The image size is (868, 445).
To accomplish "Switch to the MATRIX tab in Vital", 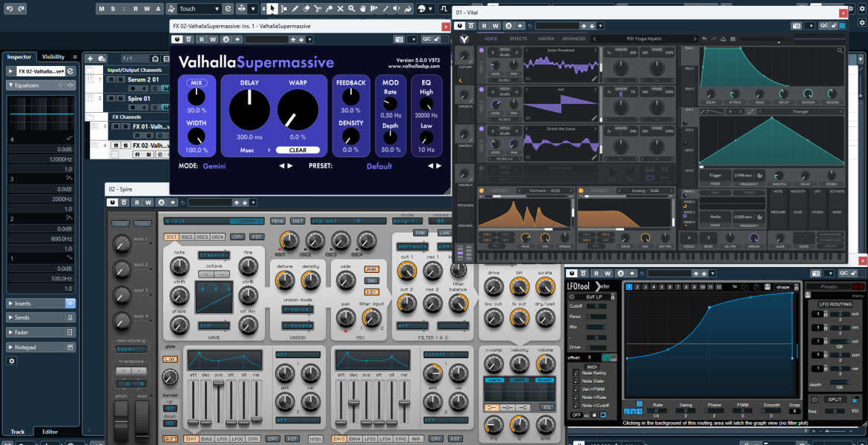I will tap(546, 39).
